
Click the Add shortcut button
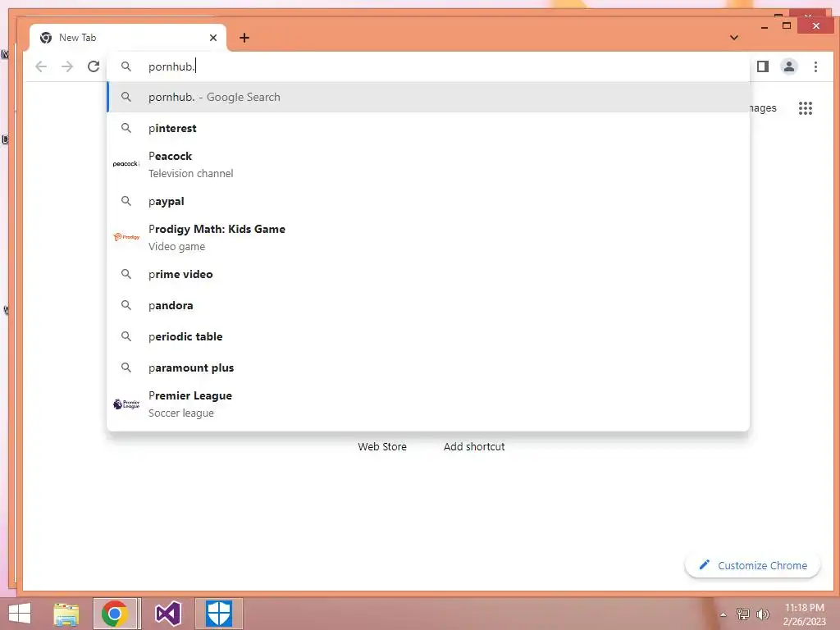click(x=474, y=446)
